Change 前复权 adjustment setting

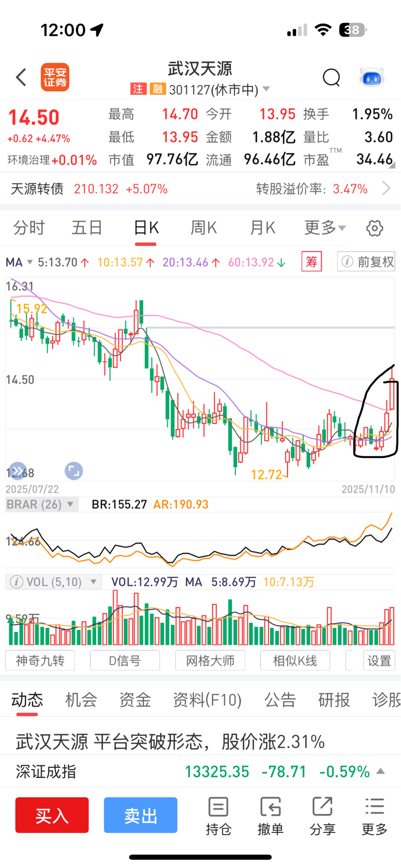366,262
